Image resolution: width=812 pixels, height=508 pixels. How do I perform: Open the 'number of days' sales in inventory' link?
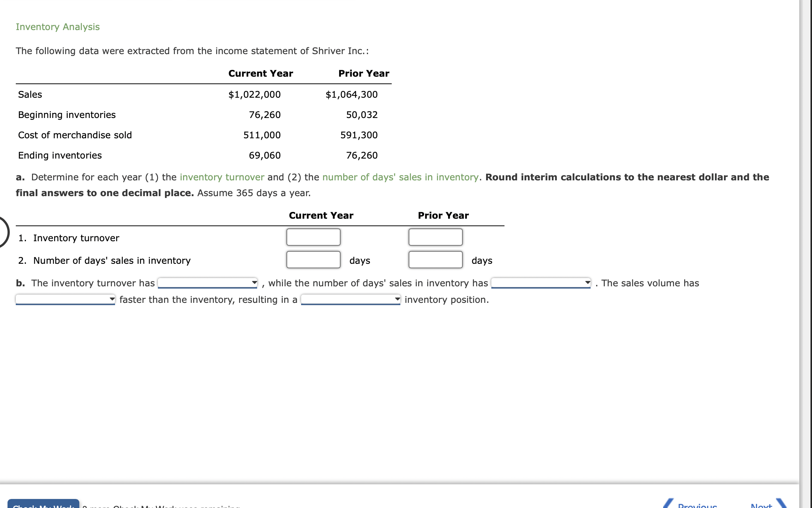(400, 177)
